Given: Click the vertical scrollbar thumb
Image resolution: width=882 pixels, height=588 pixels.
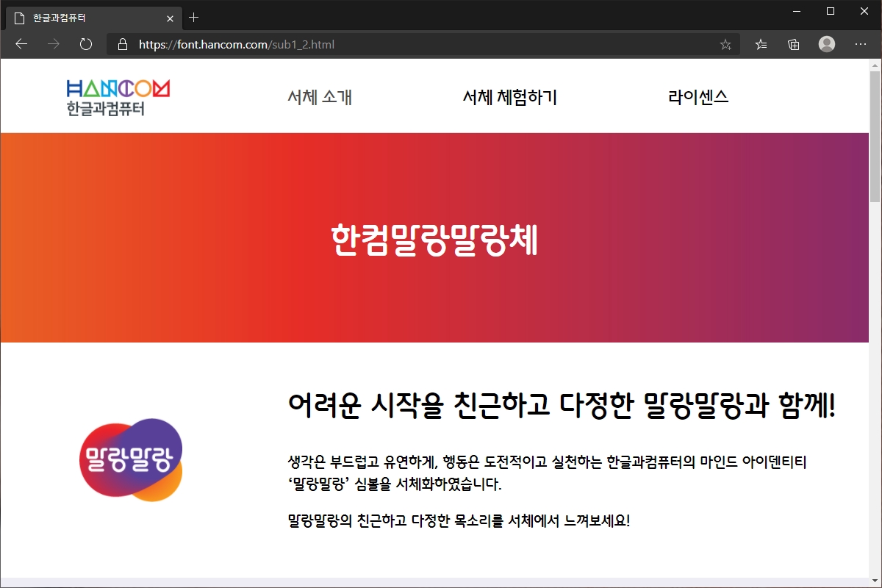Looking at the screenshot, I should tap(875, 136).
